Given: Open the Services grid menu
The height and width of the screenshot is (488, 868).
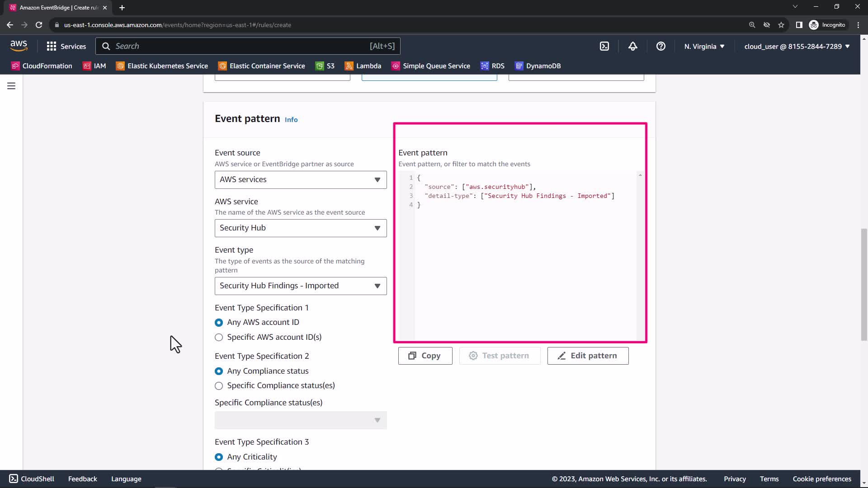Looking at the screenshot, I should [66, 46].
